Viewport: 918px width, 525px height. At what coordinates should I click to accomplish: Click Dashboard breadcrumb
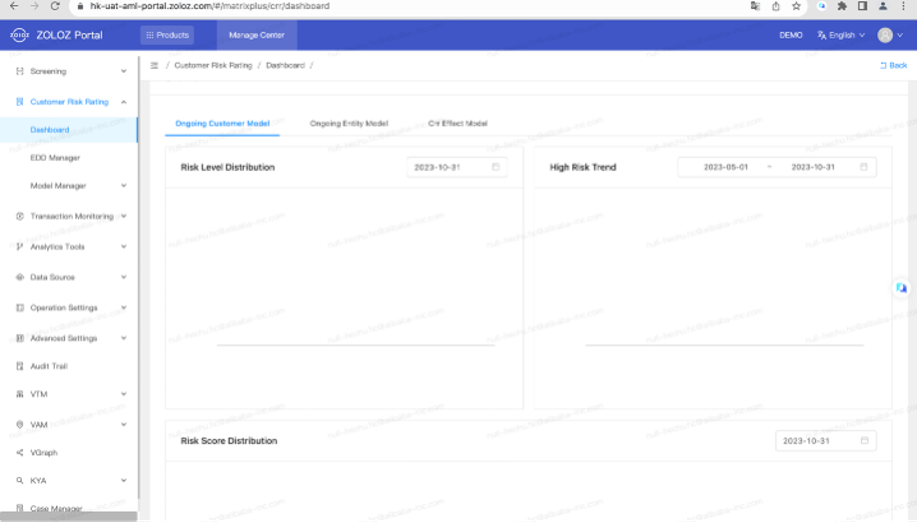[285, 66]
